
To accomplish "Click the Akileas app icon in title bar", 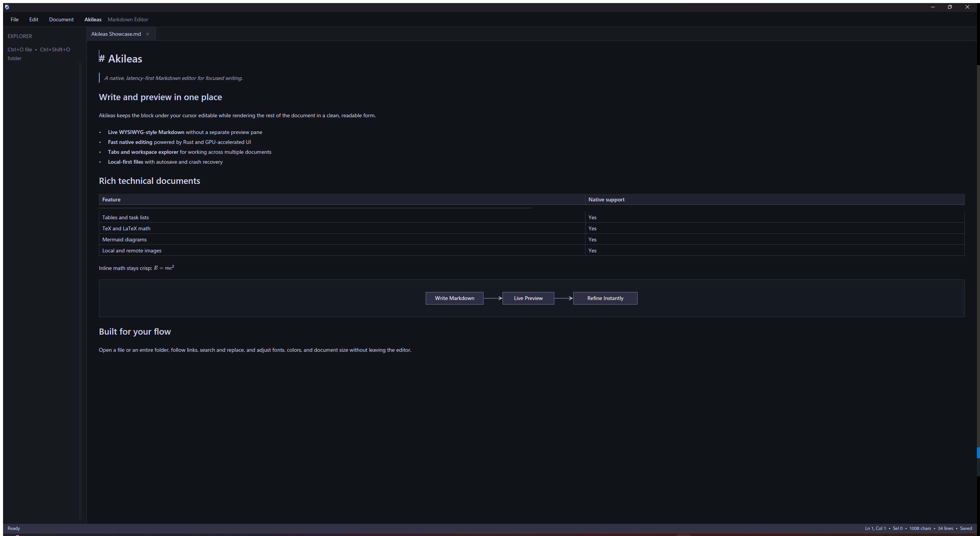I will [x=7, y=7].
